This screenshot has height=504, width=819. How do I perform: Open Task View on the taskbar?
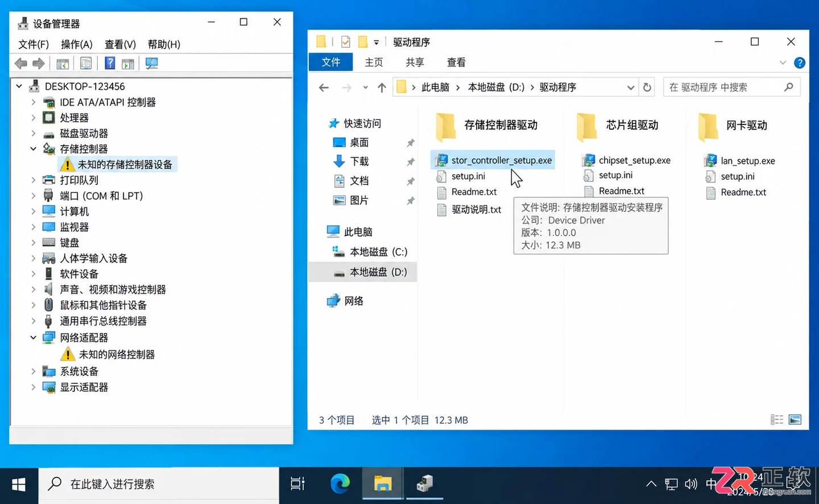click(297, 484)
